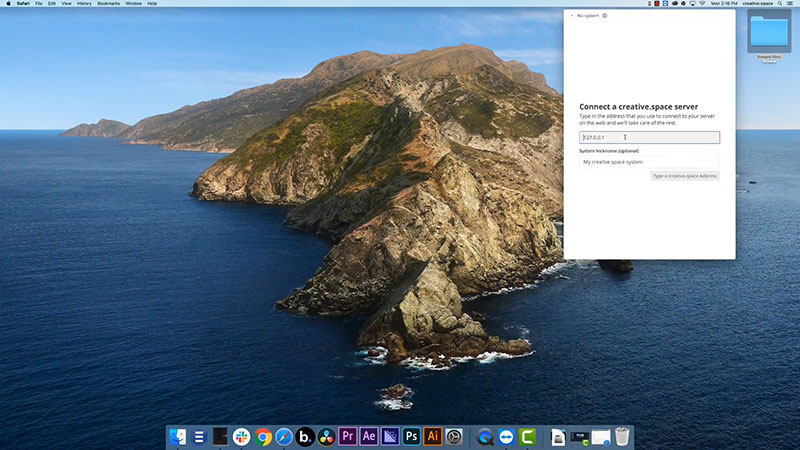Viewport: 800px width, 450px height.
Task: Launch DaVinci Resolve from the dock
Action: pyautogui.click(x=327, y=436)
